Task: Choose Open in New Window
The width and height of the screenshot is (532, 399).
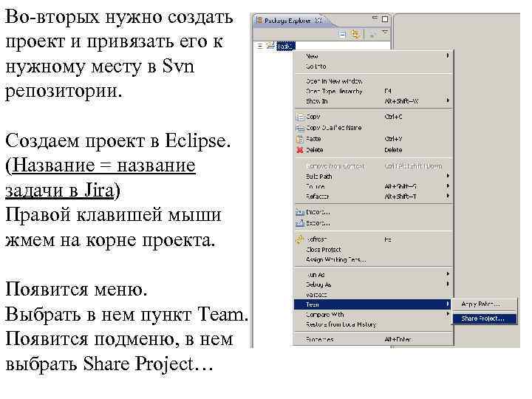Action: (374, 81)
